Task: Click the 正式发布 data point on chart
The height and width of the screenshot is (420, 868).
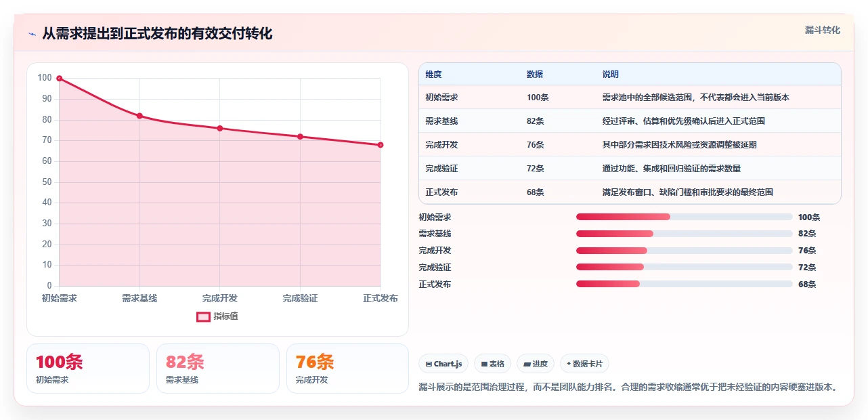Action: [x=381, y=145]
